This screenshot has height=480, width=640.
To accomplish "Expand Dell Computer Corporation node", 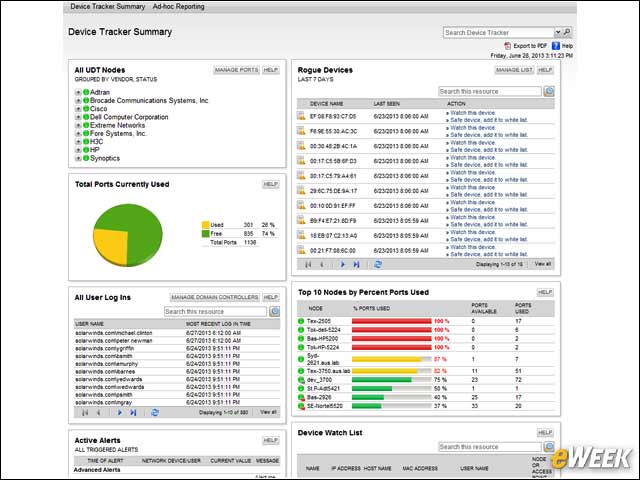I will (x=78, y=117).
